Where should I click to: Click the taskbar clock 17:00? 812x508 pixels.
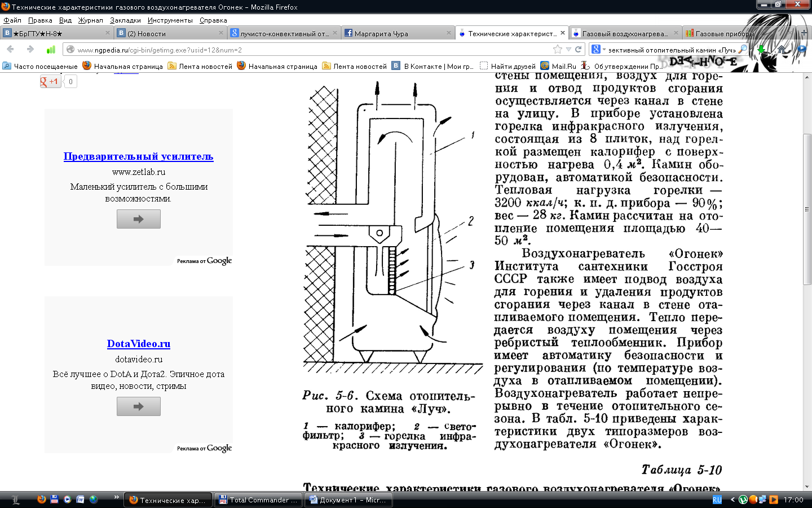pyautogui.click(x=793, y=500)
